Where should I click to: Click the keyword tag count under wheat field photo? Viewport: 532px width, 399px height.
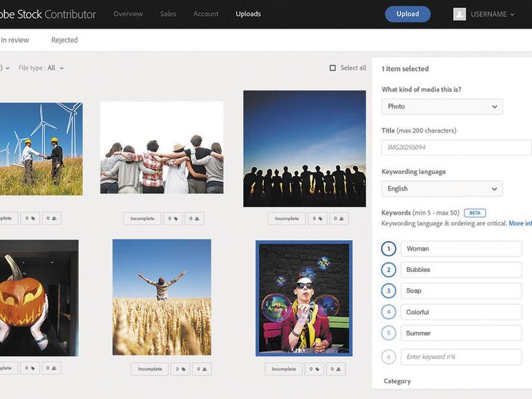click(x=180, y=369)
